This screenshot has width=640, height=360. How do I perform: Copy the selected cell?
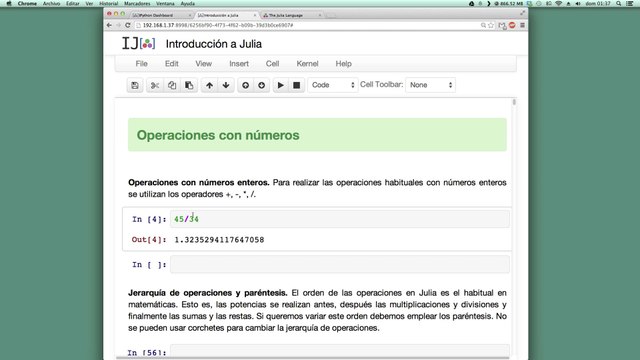172,85
